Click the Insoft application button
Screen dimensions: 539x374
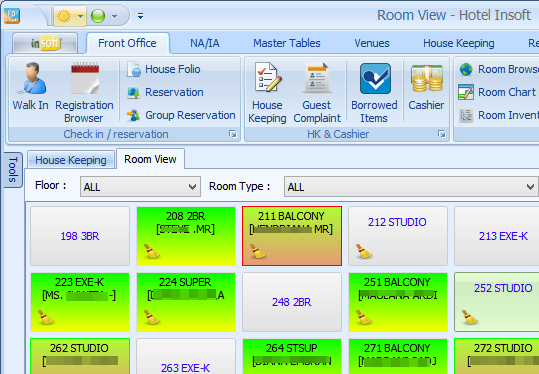(x=45, y=43)
